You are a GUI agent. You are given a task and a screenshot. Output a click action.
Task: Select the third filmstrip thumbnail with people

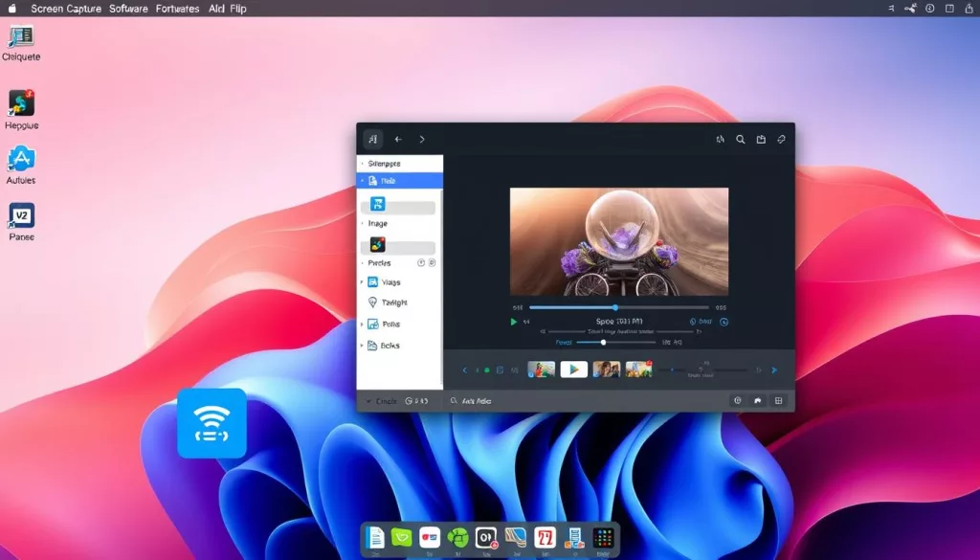(606, 370)
